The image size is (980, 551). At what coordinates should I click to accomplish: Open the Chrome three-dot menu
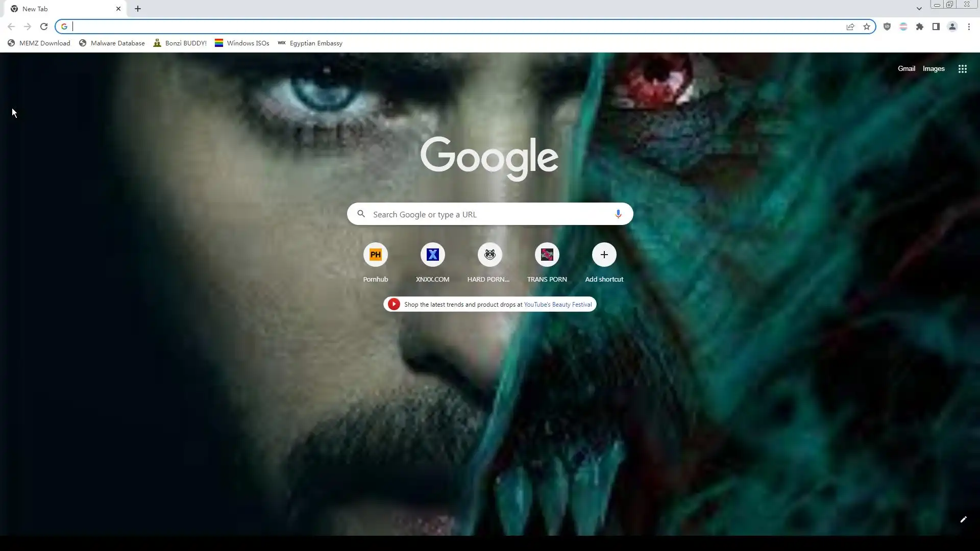(x=969, y=27)
